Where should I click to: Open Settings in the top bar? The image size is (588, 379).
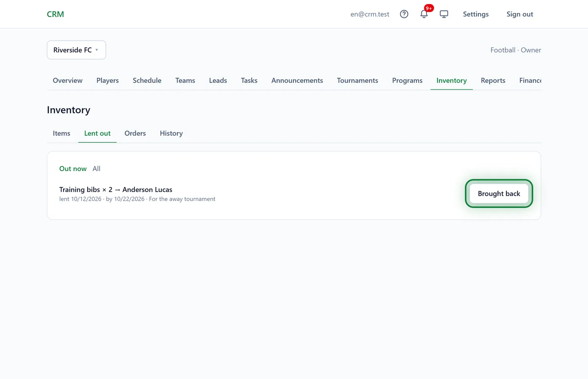(x=476, y=14)
